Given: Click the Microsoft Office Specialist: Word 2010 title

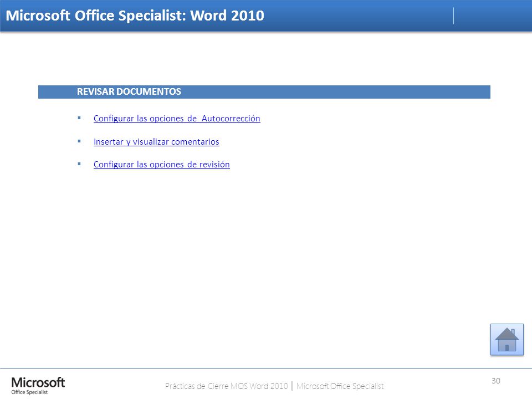Looking at the screenshot, I should (x=135, y=16).
